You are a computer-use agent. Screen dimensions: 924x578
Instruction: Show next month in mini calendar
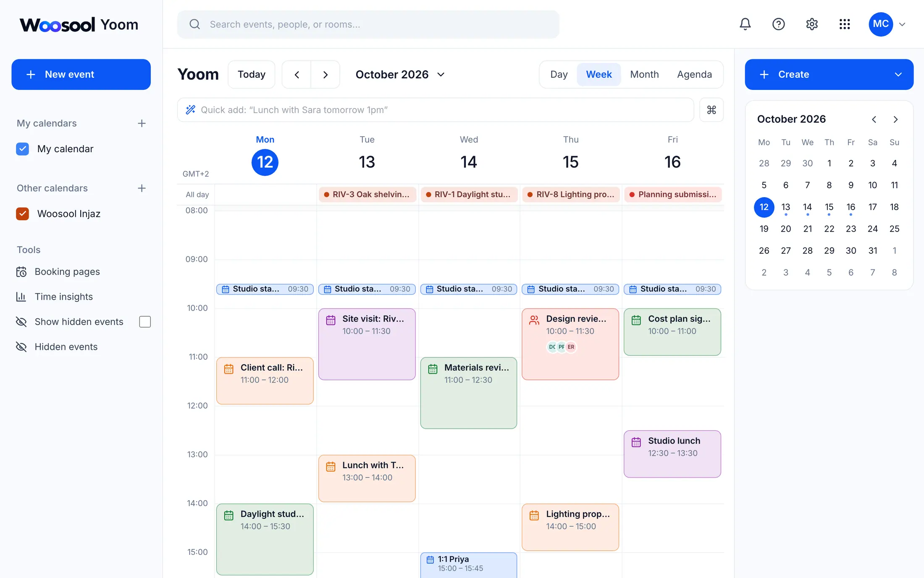[x=895, y=119]
